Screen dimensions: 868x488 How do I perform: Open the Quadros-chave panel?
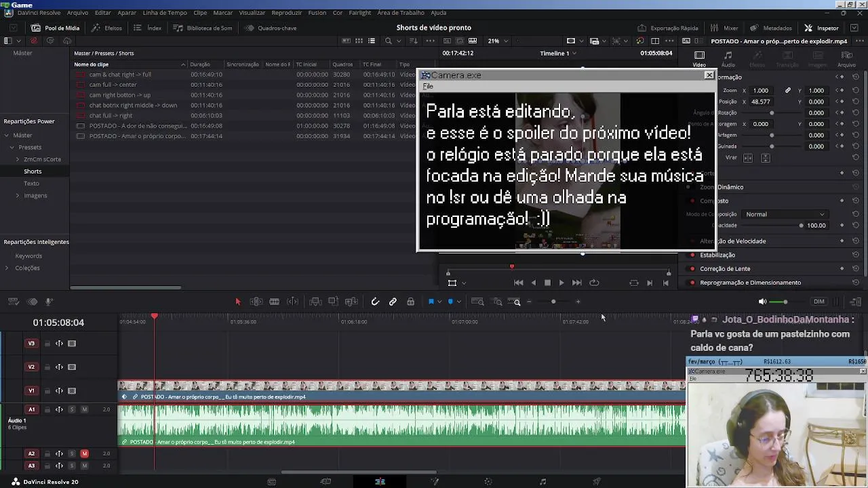pos(271,28)
